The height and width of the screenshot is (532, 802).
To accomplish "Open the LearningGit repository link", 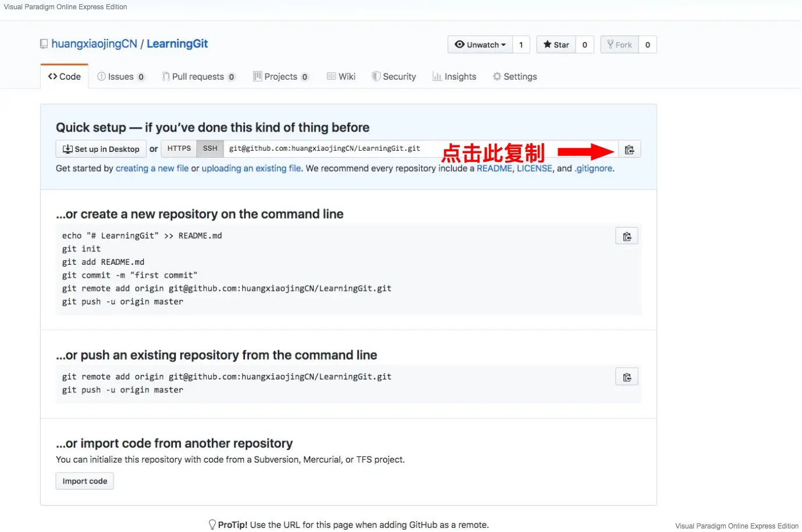I will coord(177,44).
